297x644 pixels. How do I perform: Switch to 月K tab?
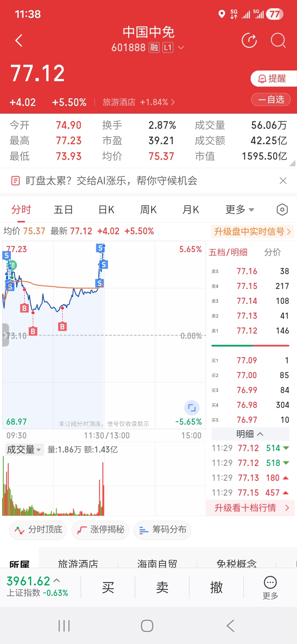pos(191,210)
